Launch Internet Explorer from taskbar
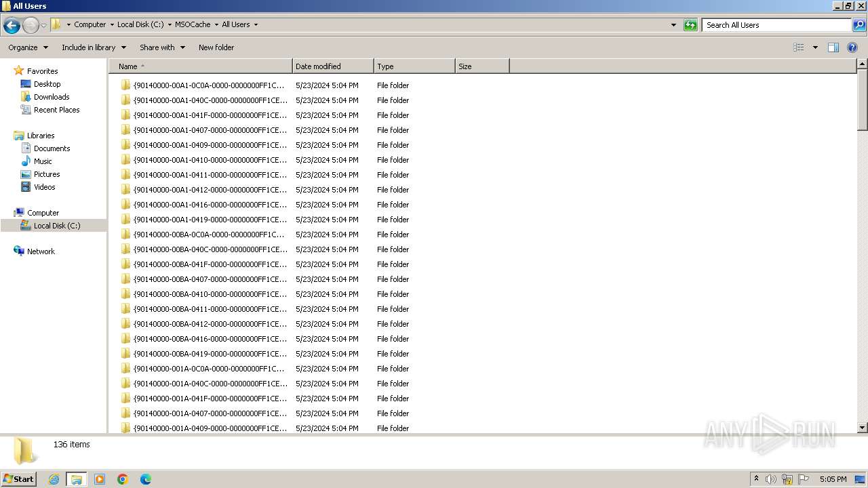 54,479
